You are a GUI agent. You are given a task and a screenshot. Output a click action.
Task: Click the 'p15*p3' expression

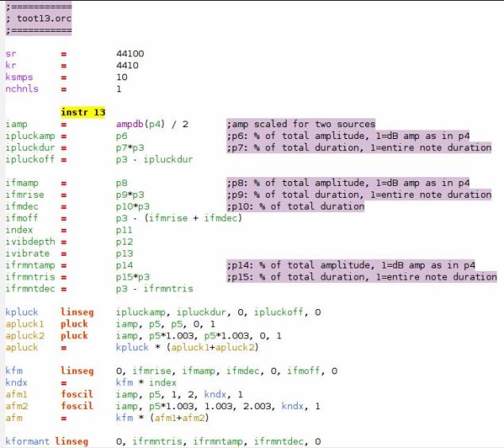[x=133, y=277]
